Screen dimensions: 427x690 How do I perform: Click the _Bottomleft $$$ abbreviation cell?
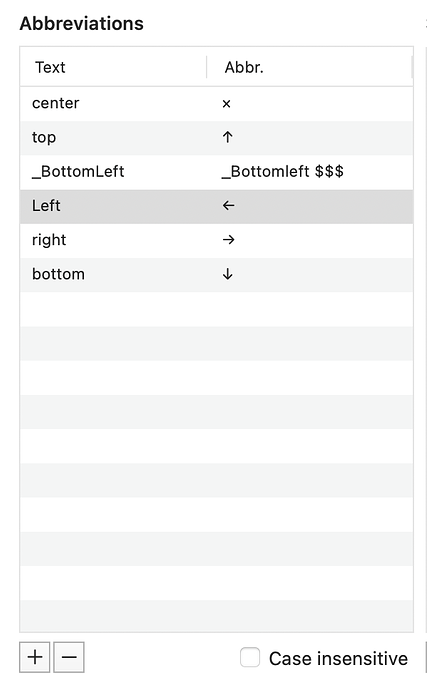(283, 172)
